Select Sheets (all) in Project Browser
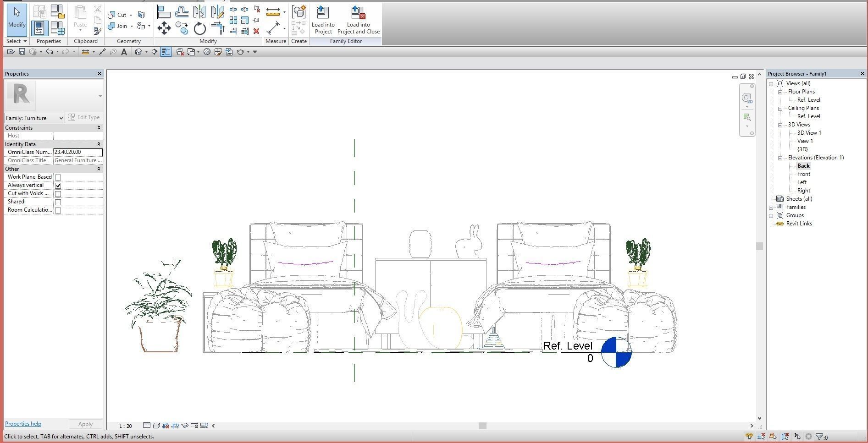 coord(799,199)
